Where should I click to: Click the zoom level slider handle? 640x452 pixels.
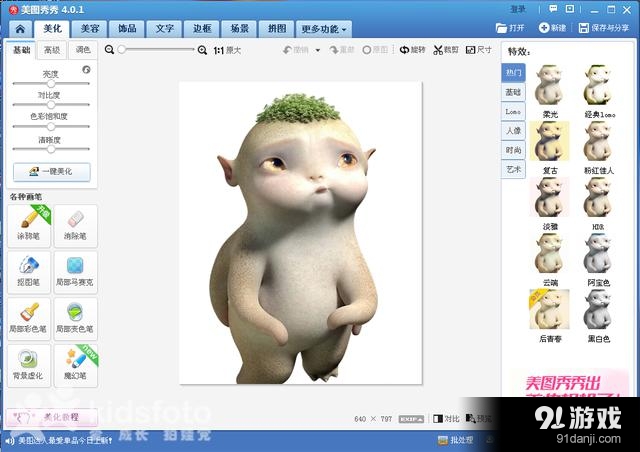click(x=121, y=49)
